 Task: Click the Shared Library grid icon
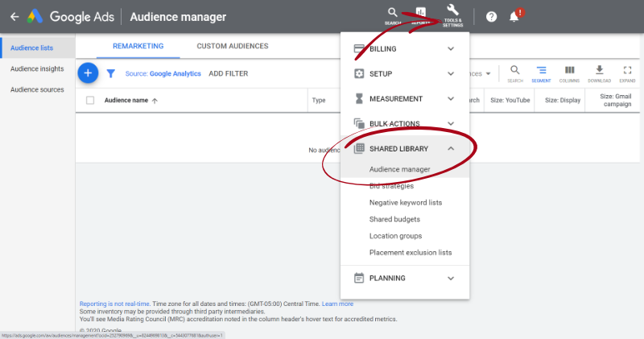pos(359,148)
